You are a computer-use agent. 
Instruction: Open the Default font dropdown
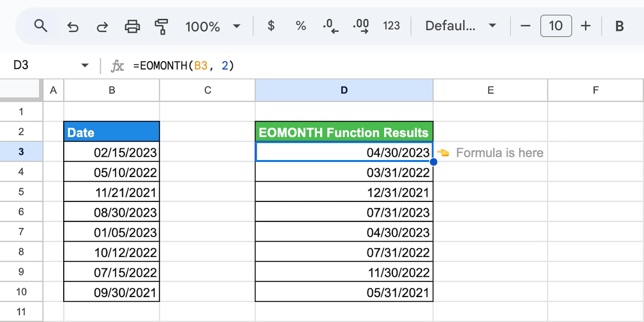[461, 26]
